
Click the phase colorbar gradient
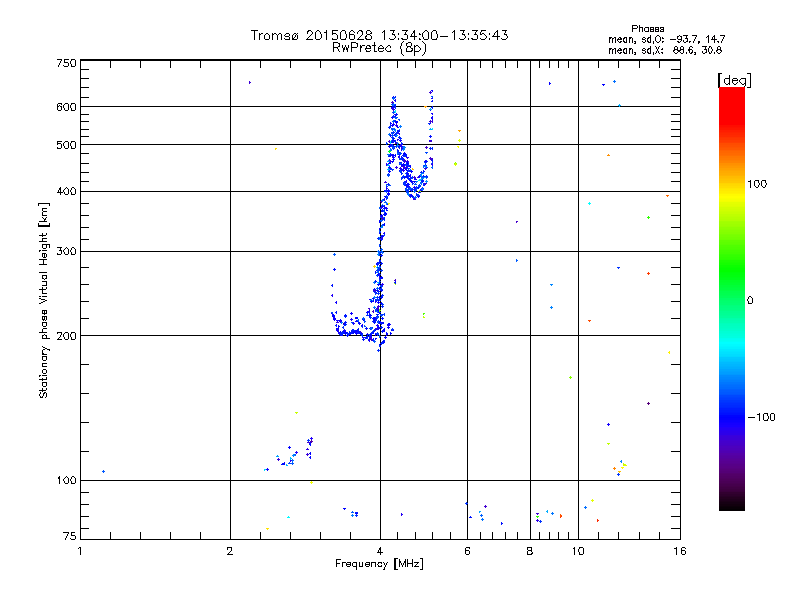click(x=732, y=299)
